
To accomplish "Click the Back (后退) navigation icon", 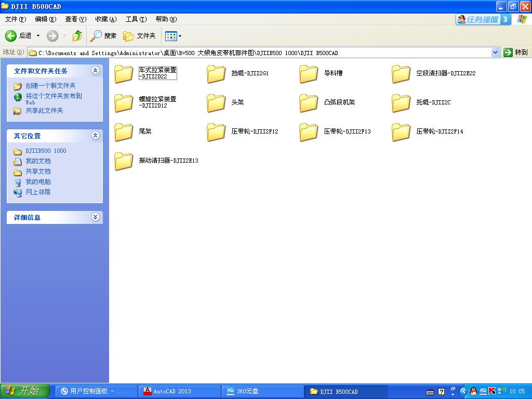I will [10, 36].
